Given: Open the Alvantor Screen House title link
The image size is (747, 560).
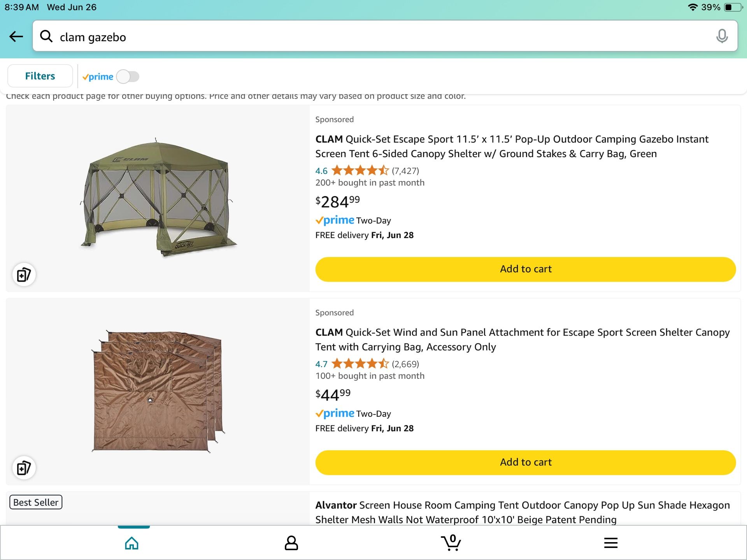Looking at the screenshot, I should pyautogui.click(x=522, y=512).
